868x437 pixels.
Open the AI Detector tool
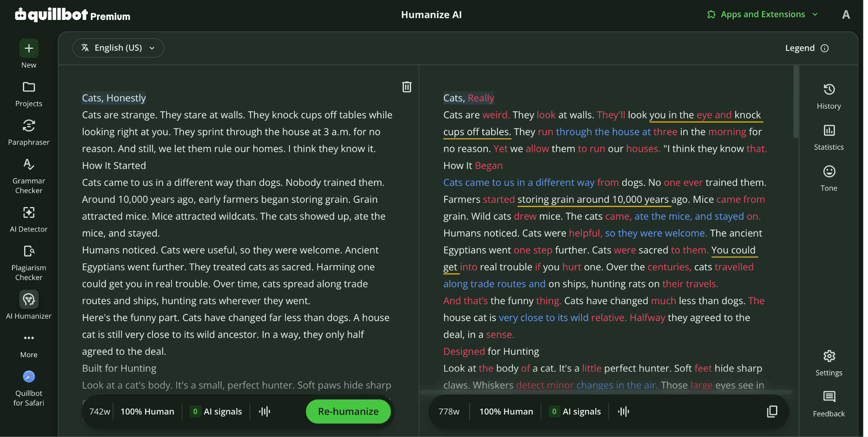(x=29, y=219)
